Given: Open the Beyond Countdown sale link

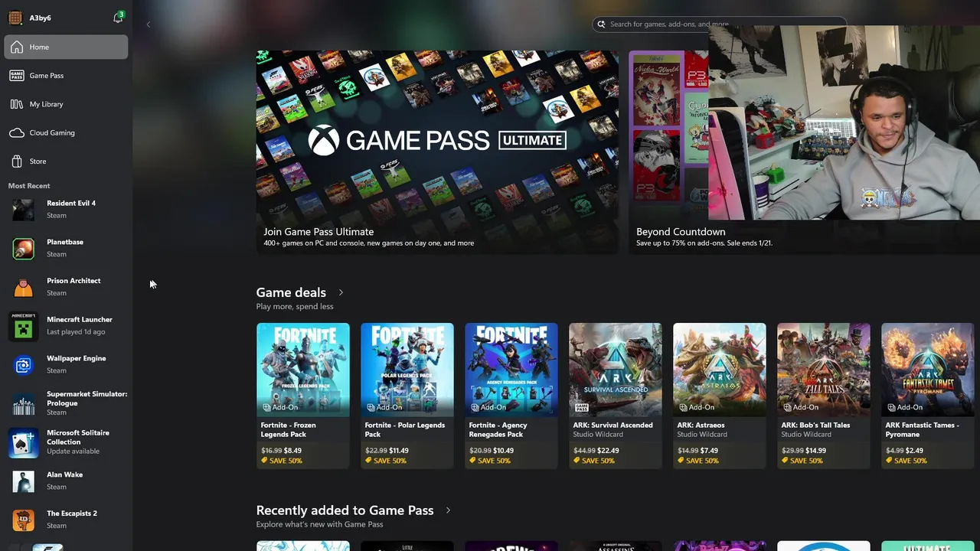Looking at the screenshot, I should [x=681, y=232].
